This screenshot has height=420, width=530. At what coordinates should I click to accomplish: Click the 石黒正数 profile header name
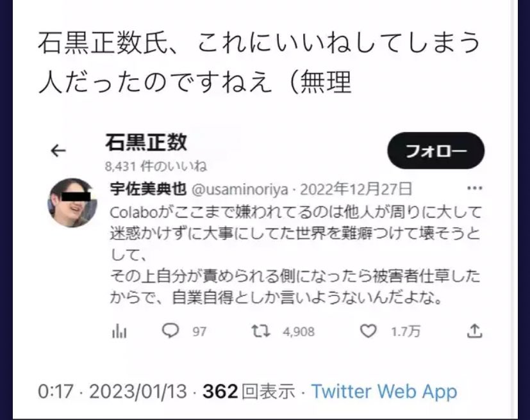(x=146, y=142)
